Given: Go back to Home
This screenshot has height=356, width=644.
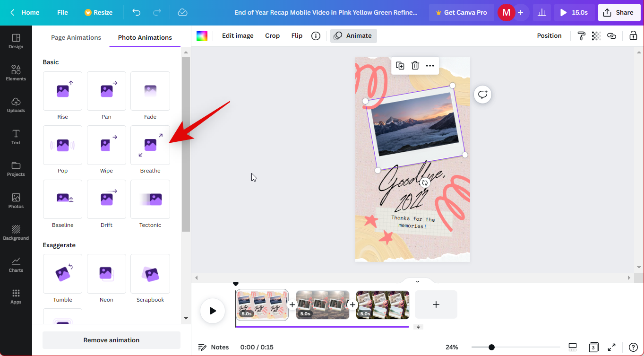Looking at the screenshot, I should tap(25, 12).
